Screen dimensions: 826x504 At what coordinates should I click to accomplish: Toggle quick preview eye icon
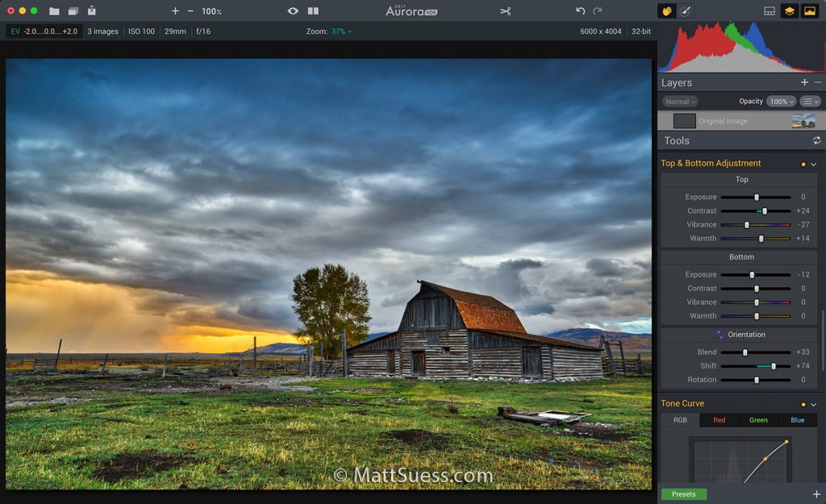293,10
